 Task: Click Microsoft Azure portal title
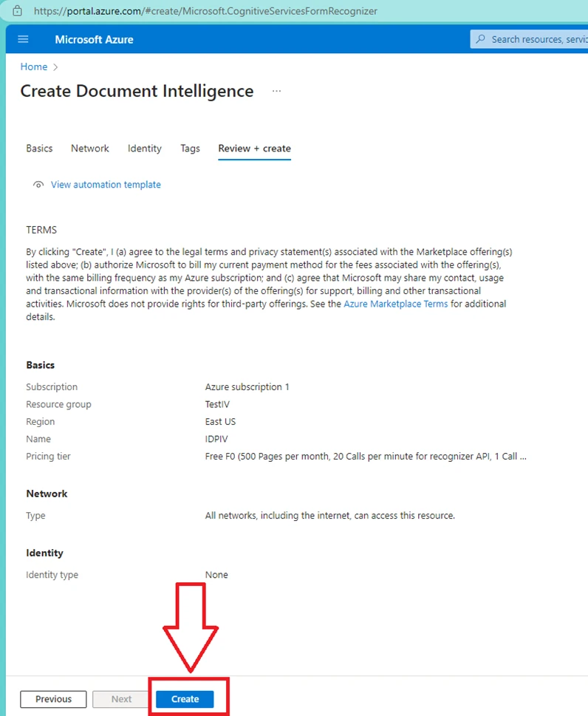pyautogui.click(x=94, y=40)
